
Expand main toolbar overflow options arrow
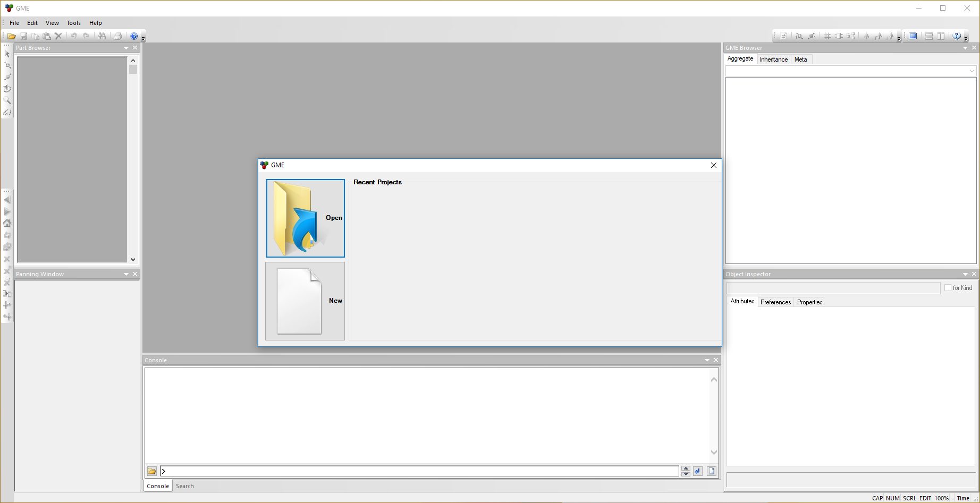tap(143, 39)
